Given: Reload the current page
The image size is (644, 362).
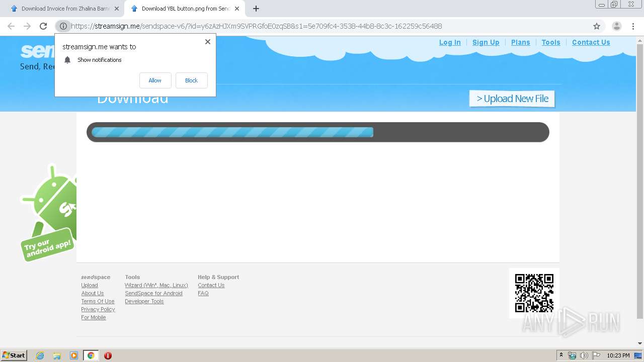Looking at the screenshot, I should 43,26.
